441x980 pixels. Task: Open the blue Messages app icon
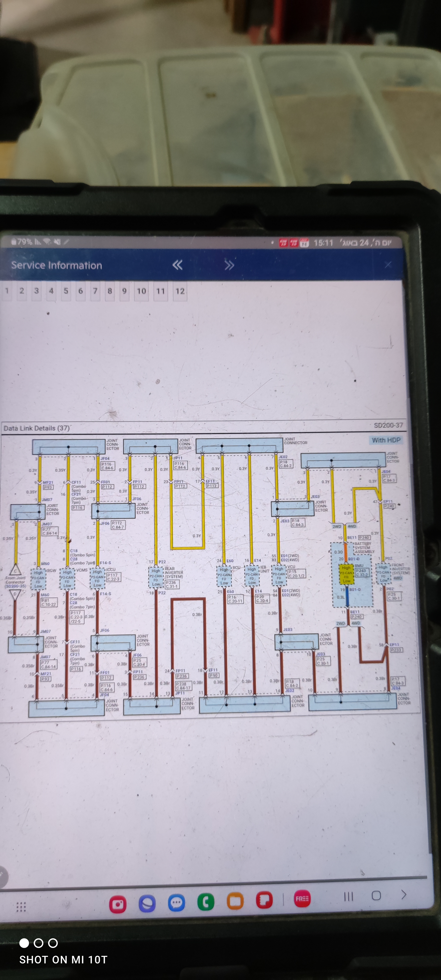tap(177, 903)
